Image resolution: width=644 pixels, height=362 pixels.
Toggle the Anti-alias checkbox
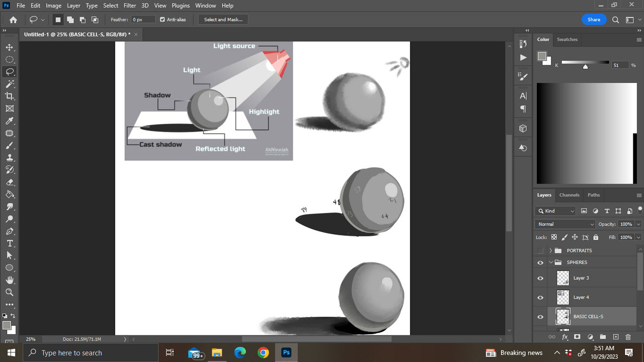162,20
